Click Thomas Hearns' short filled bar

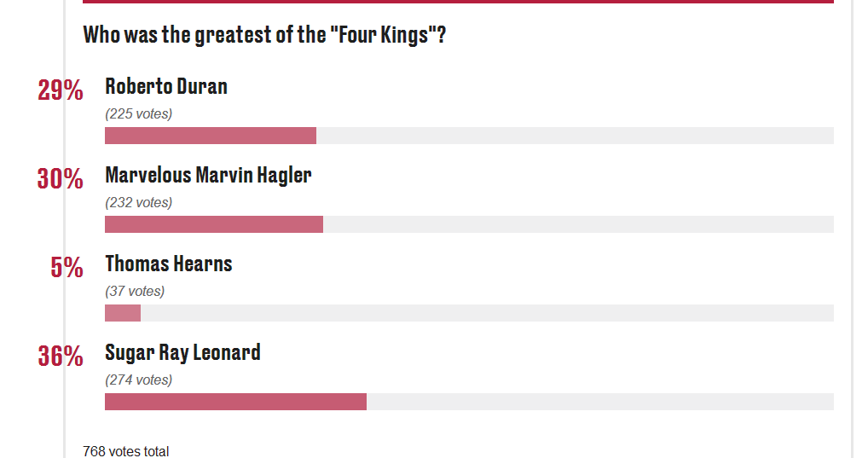pyautogui.click(x=123, y=313)
